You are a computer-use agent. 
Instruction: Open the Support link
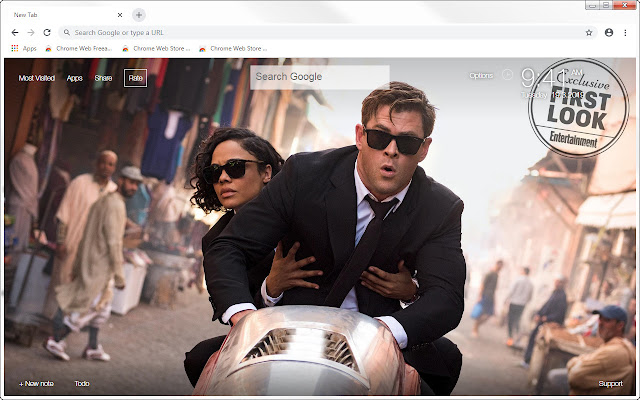point(610,384)
